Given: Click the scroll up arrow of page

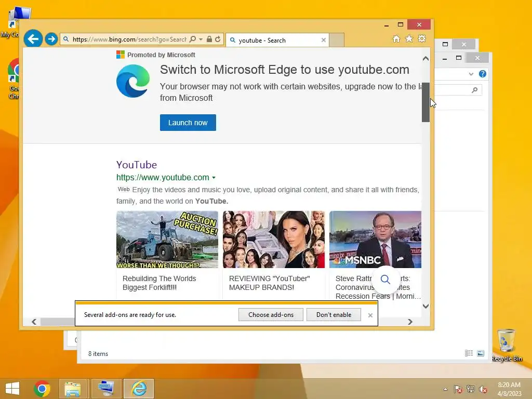Looking at the screenshot, I should [426, 59].
